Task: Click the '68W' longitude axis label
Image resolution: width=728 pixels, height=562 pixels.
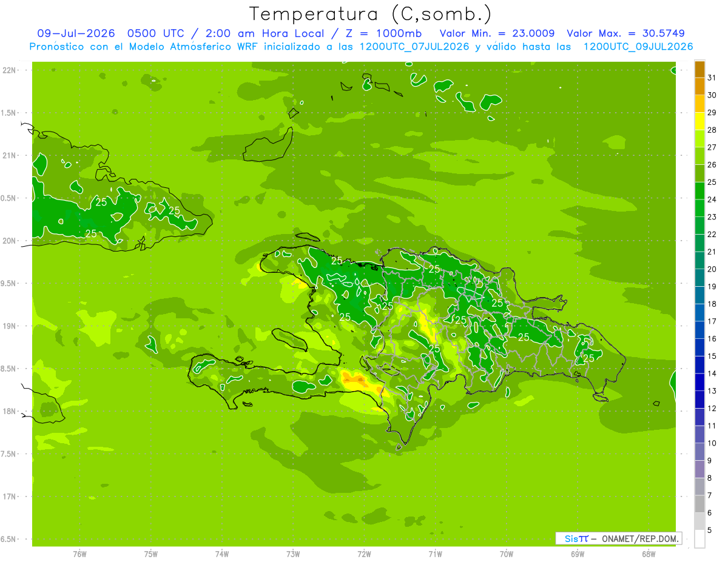Action: [649, 554]
